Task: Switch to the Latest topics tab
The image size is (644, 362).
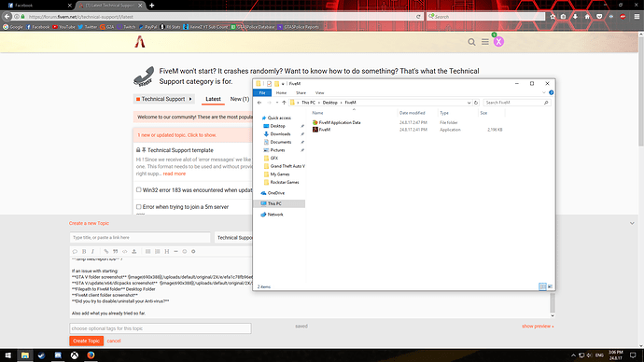Action: (213, 99)
